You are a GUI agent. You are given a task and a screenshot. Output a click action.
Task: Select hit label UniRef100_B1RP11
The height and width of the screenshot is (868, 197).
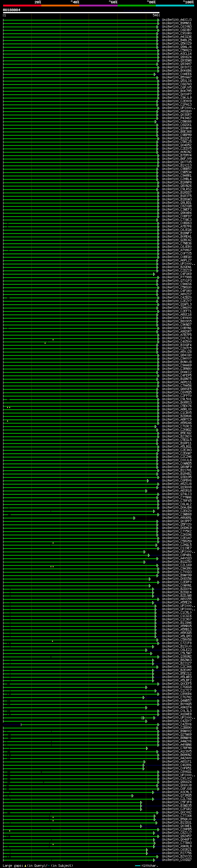(x=177, y=443)
